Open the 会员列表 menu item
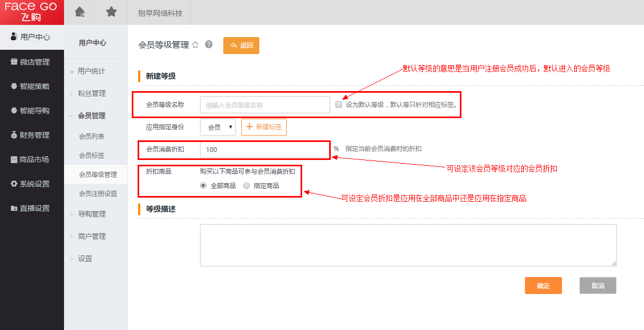Image resolution: width=644 pixels, height=330 pixels. click(x=92, y=136)
